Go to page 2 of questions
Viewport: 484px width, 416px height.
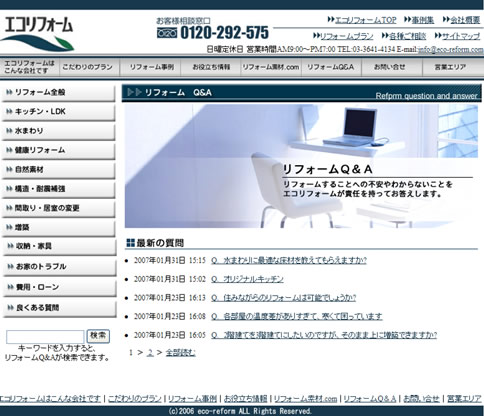click(150, 352)
